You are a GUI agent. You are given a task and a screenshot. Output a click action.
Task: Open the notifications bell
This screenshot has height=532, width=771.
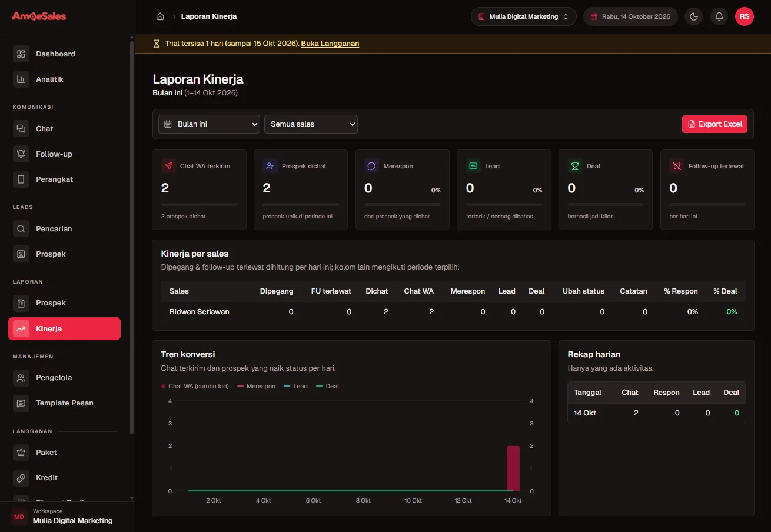[x=719, y=16]
